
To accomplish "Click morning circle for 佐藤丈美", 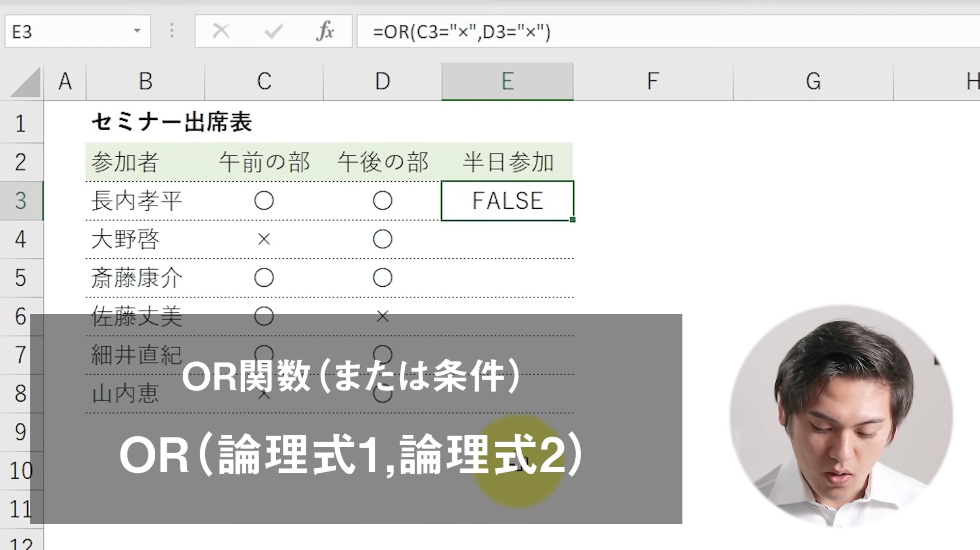I will tap(264, 316).
